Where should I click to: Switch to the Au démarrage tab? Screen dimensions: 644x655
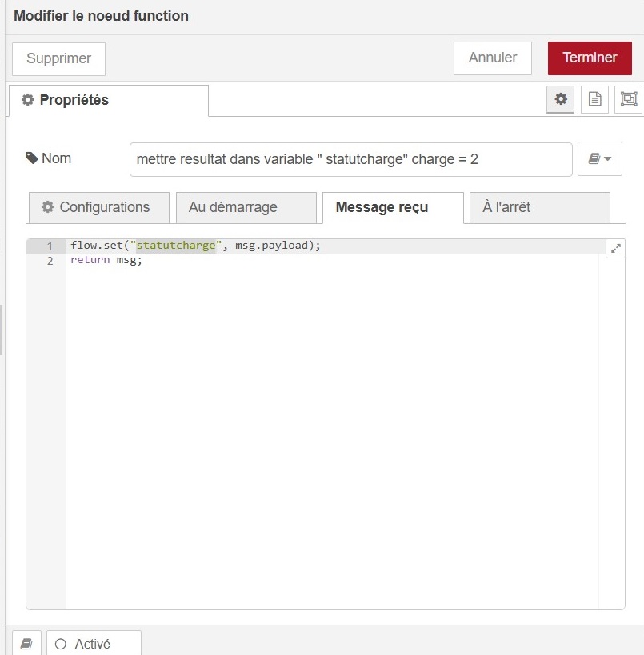tap(246, 208)
